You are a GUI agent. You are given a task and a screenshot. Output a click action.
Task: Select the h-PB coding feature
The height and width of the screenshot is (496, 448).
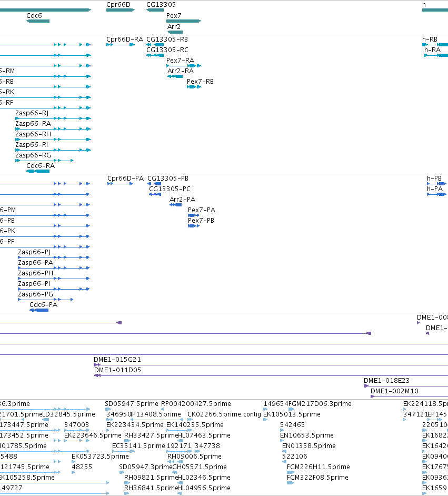(x=436, y=184)
